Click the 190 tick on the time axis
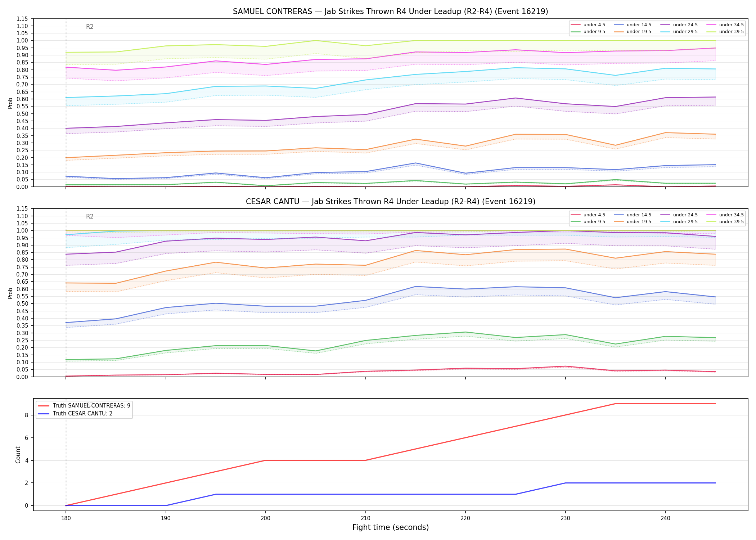The width and height of the screenshot is (756, 540). click(x=166, y=518)
